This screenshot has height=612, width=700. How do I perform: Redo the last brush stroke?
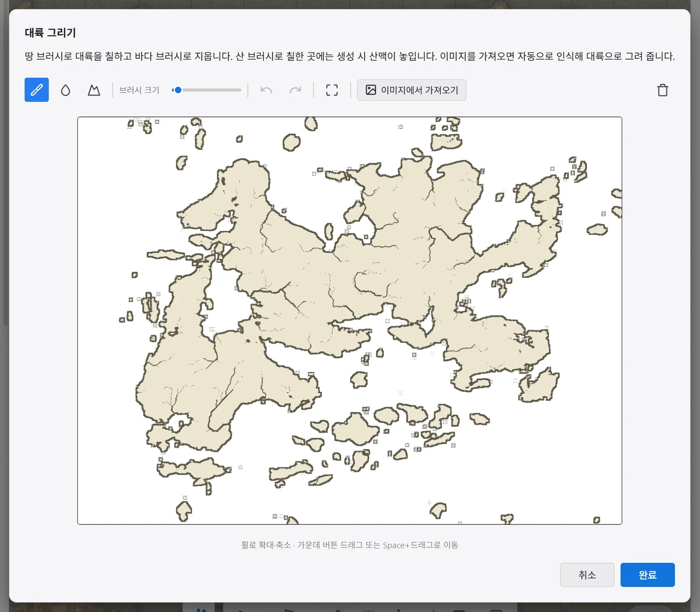tap(295, 90)
